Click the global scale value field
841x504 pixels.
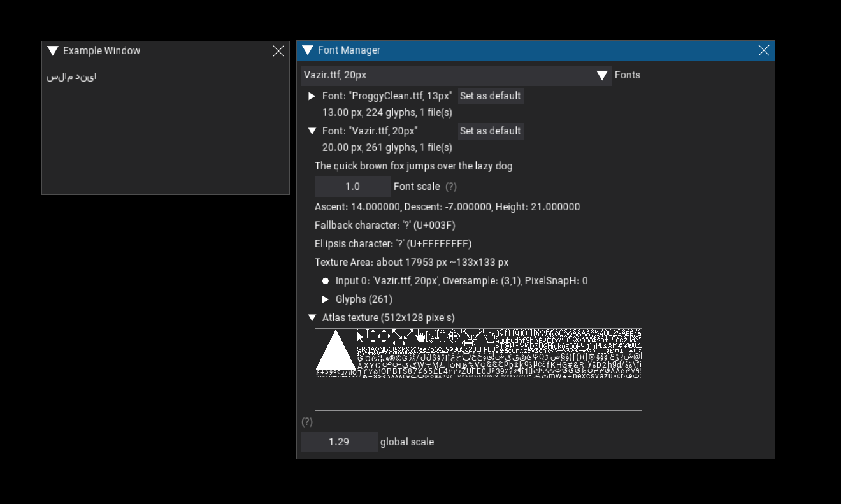click(339, 442)
